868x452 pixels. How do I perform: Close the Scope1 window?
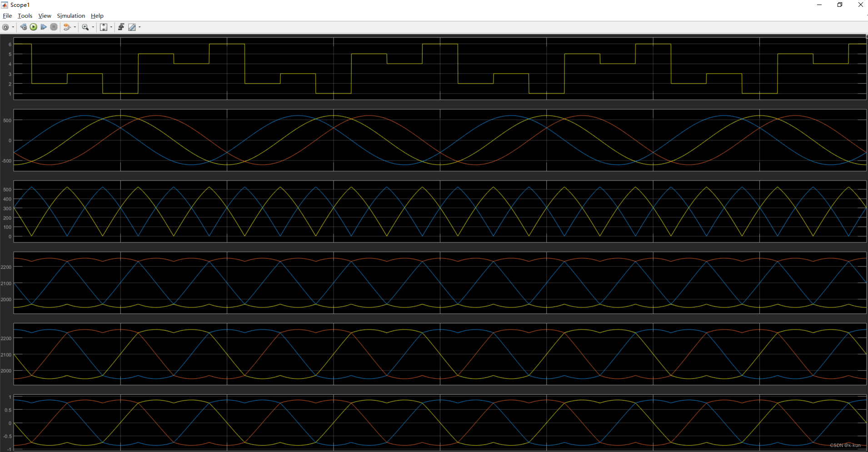point(860,5)
